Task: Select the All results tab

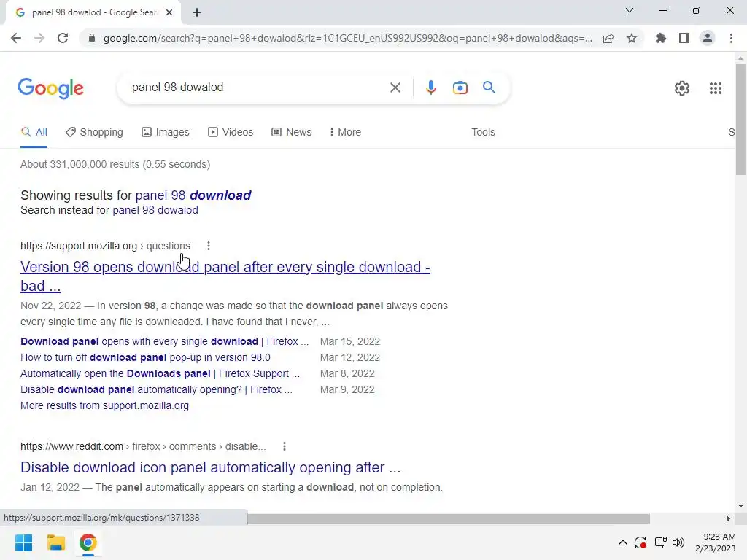Action: click(34, 133)
